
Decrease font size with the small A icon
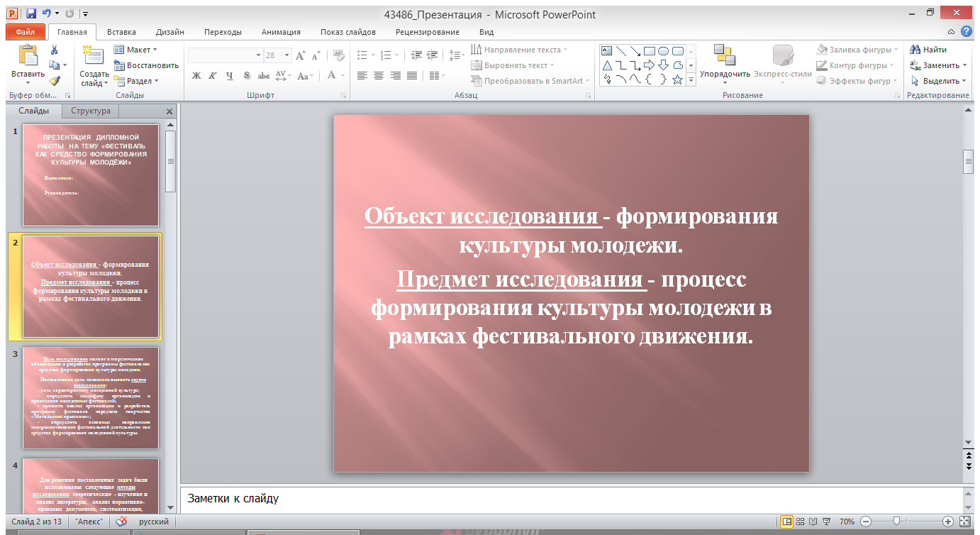[x=315, y=55]
